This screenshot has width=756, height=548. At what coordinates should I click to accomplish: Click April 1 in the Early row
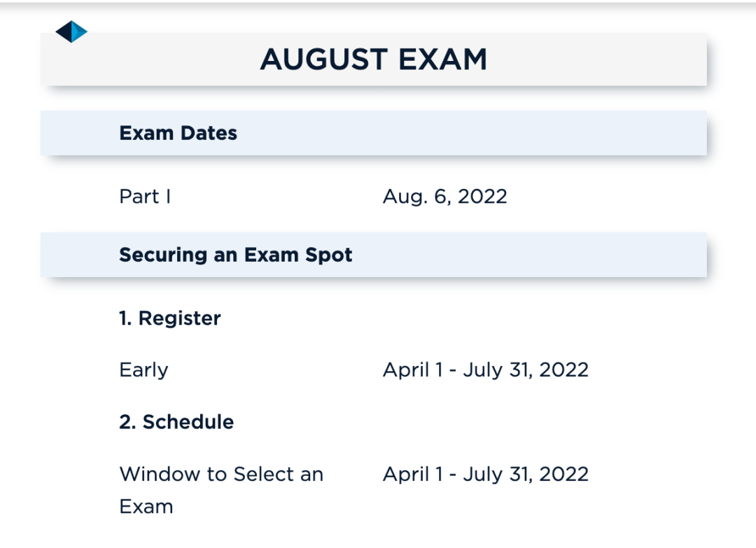[x=412, y=370]
